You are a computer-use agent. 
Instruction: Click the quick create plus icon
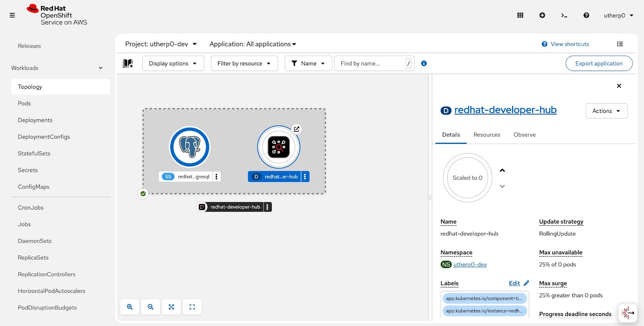coord(542,15)
